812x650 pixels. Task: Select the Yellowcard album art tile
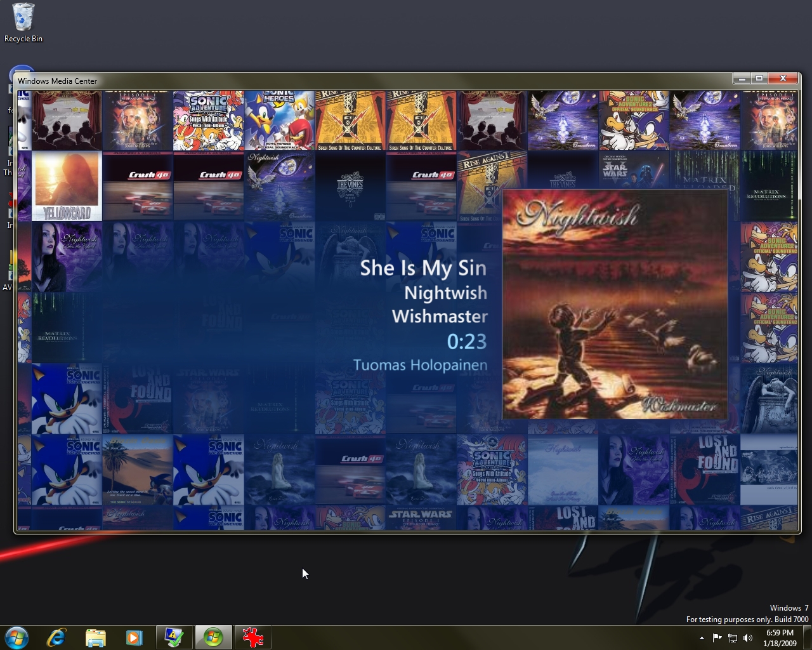click(x=67, y=185)
